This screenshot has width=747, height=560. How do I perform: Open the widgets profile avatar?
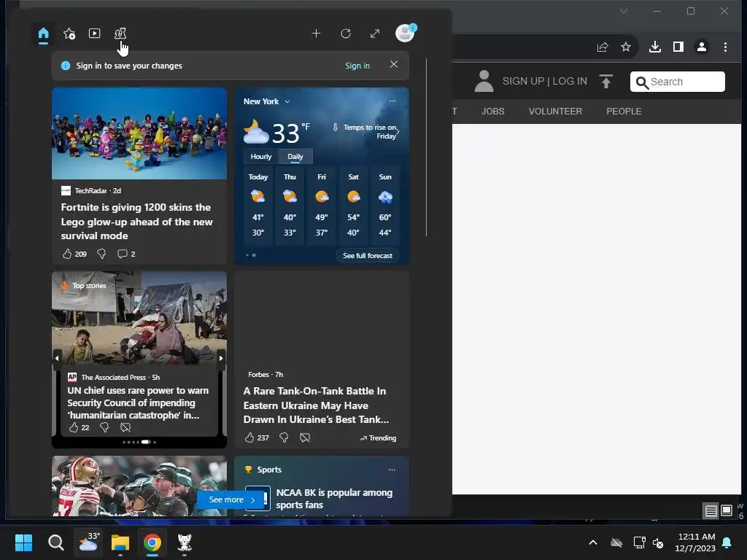[x=406, y=33]
